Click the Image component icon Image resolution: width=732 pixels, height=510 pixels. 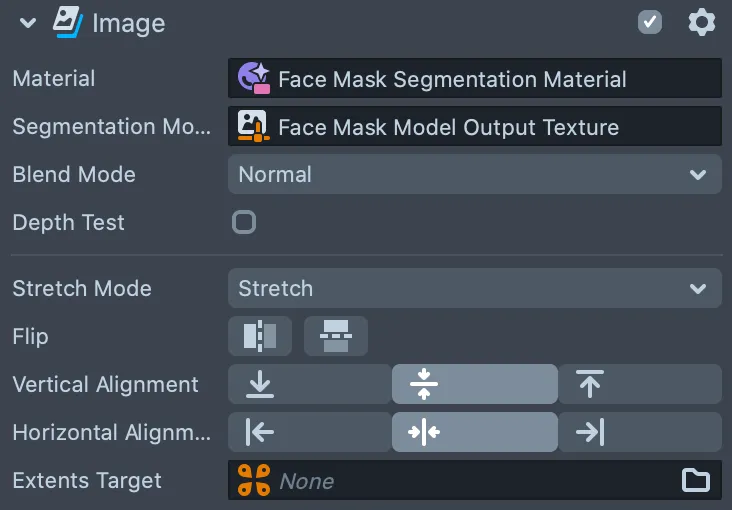pos(68,22)
